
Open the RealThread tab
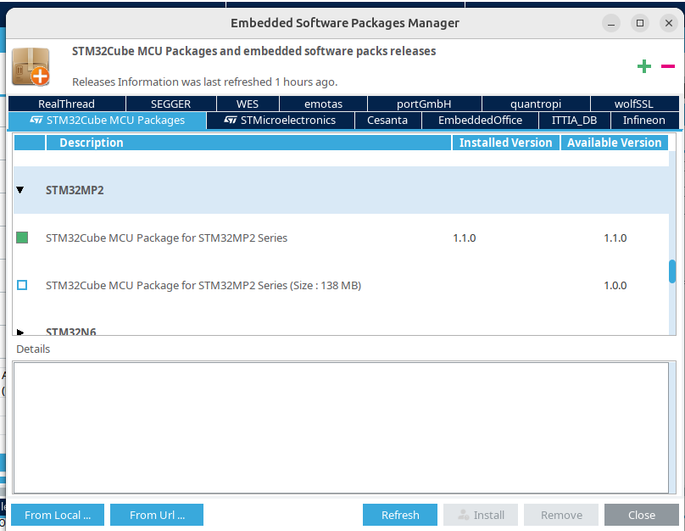(66, 104)
